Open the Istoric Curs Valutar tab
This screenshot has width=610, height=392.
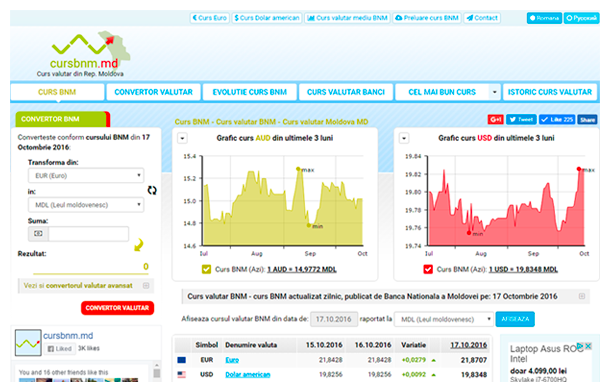(550, 92)
